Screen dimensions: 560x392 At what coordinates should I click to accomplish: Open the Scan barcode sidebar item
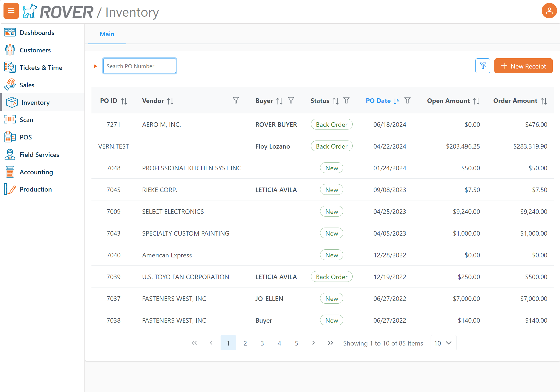coord(26,120)
